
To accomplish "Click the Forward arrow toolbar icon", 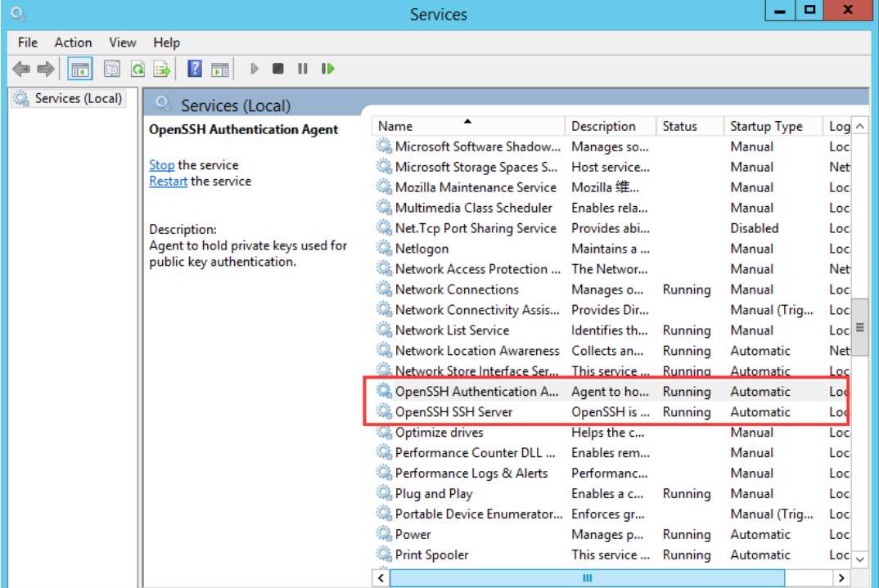I will point(46,69).
